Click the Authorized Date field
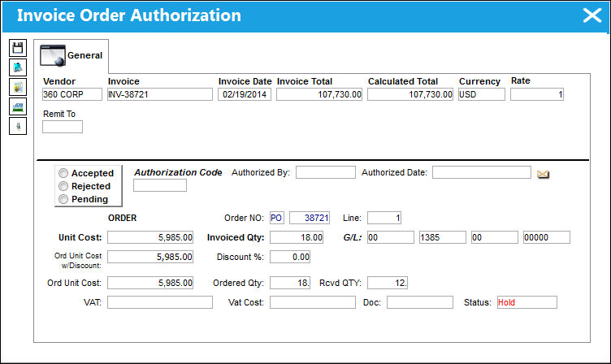The width and height of the screenshot is (611, 364). pyautogui.click(x=482, y=172)
